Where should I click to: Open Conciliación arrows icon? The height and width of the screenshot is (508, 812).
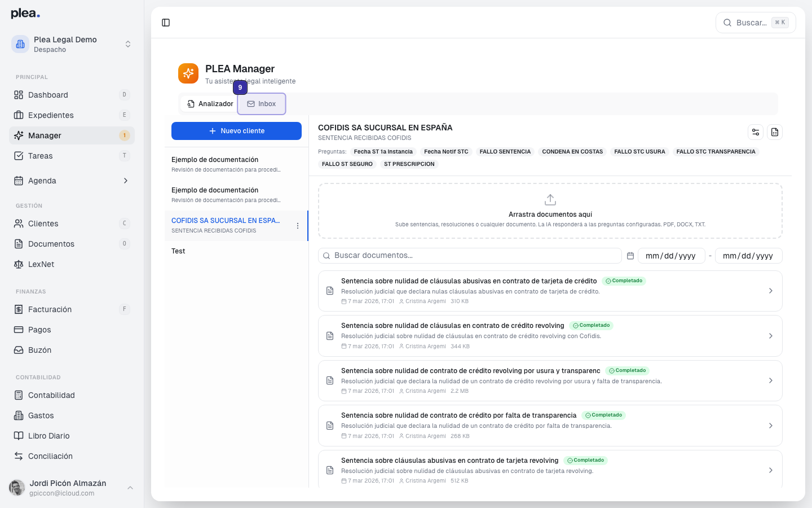click(19, 456)
